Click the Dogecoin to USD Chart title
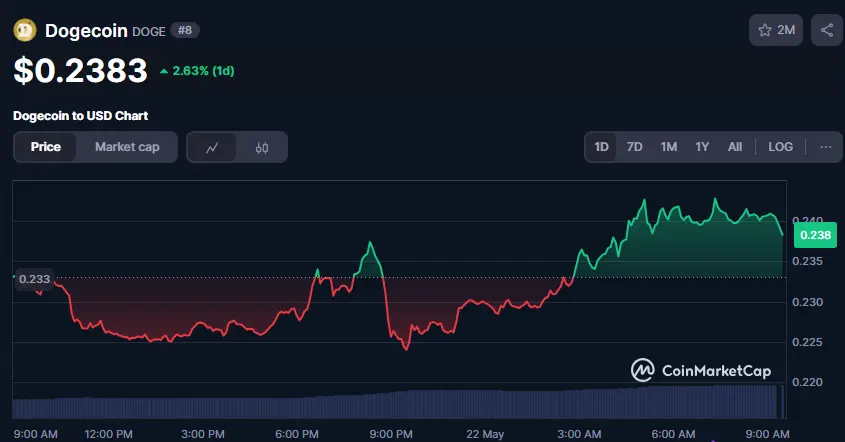Image resolution: width=845 pixels, height=442 pixels. click(x=80, y=116)
